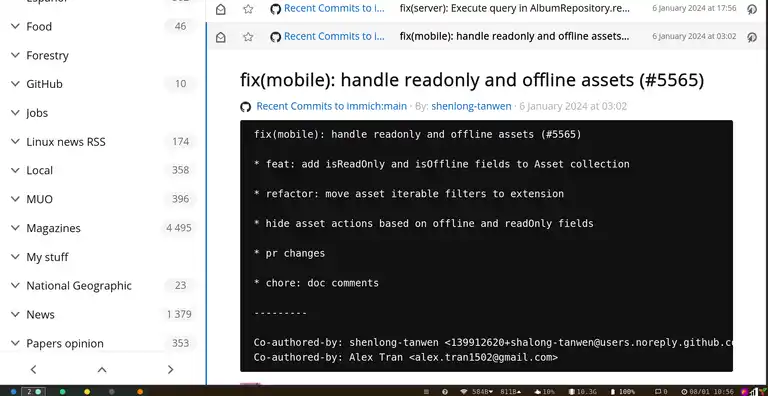
Task: Collapse the 'fix(mobile): handle readonly' row title
Action: [514, 36]
